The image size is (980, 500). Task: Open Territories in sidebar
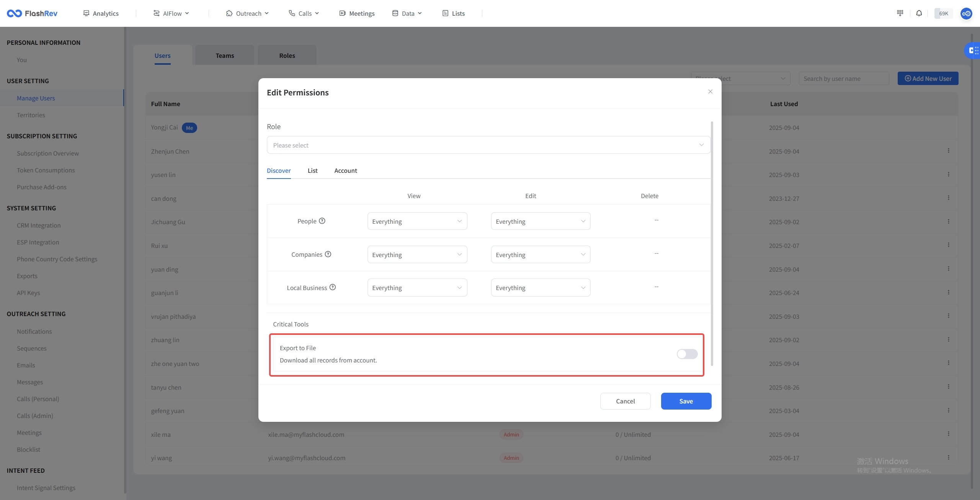click(x=31, y=115)
